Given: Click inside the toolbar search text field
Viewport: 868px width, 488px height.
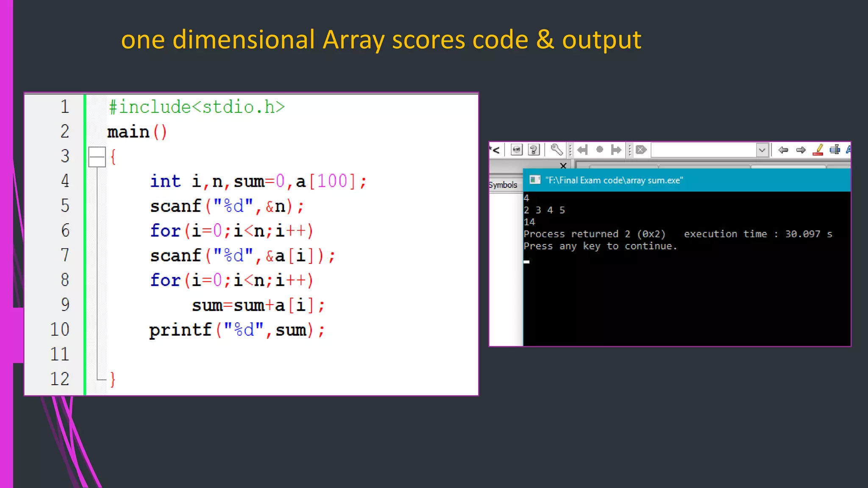Looking at the screenshot, I should click(x=704, y=150).
